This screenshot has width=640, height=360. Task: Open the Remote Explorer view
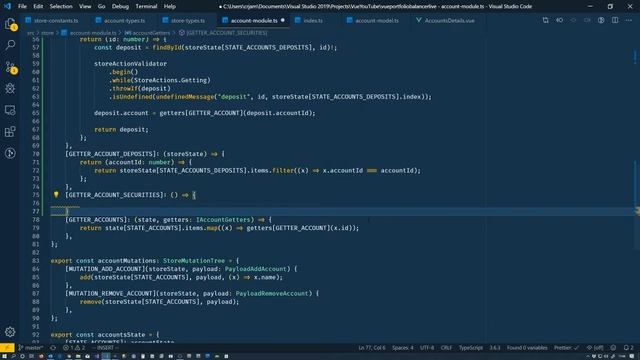coord(10,110)
